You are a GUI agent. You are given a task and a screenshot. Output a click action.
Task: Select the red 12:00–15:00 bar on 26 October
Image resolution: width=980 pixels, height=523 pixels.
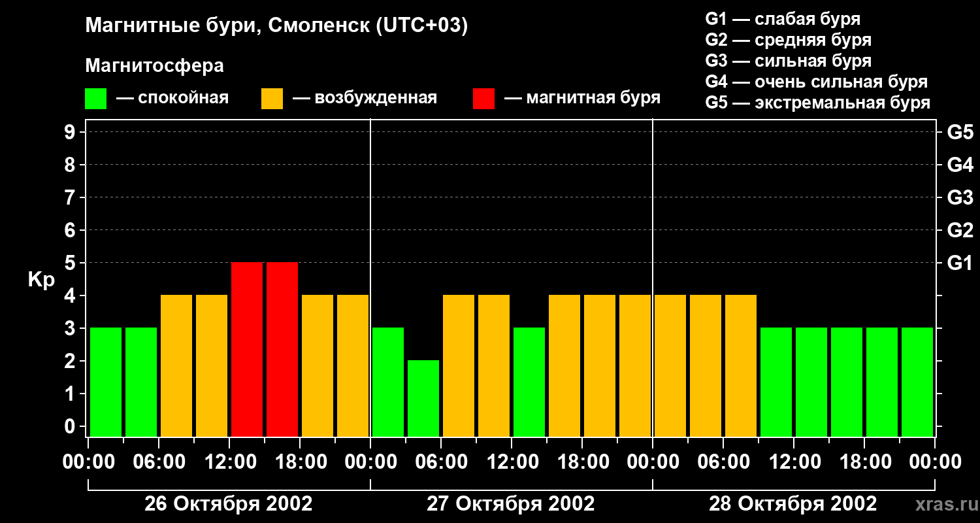tap(247, 349)
